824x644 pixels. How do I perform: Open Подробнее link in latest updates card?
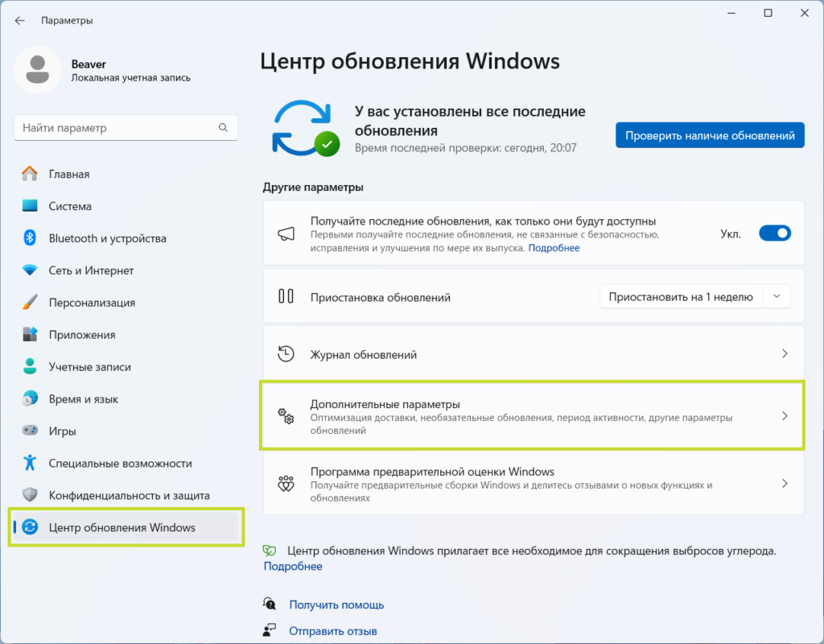click(554, 248)
